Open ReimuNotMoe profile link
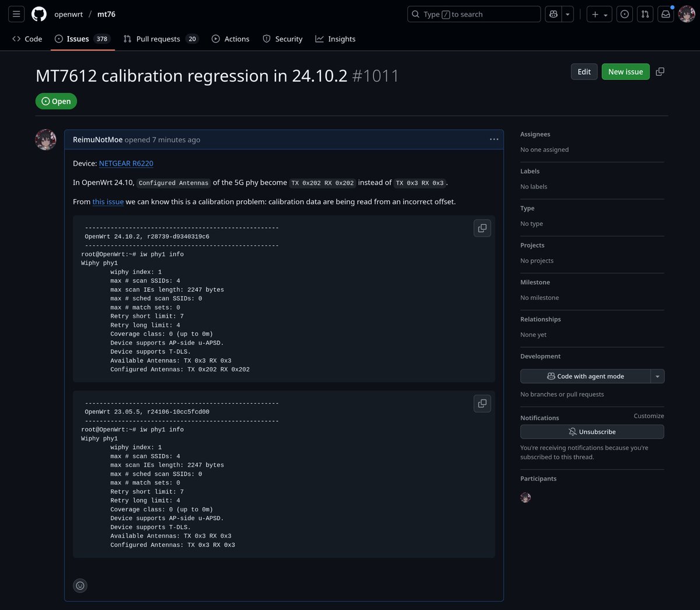The height and width of the screenshot is (610, 700). click(97, 140)
